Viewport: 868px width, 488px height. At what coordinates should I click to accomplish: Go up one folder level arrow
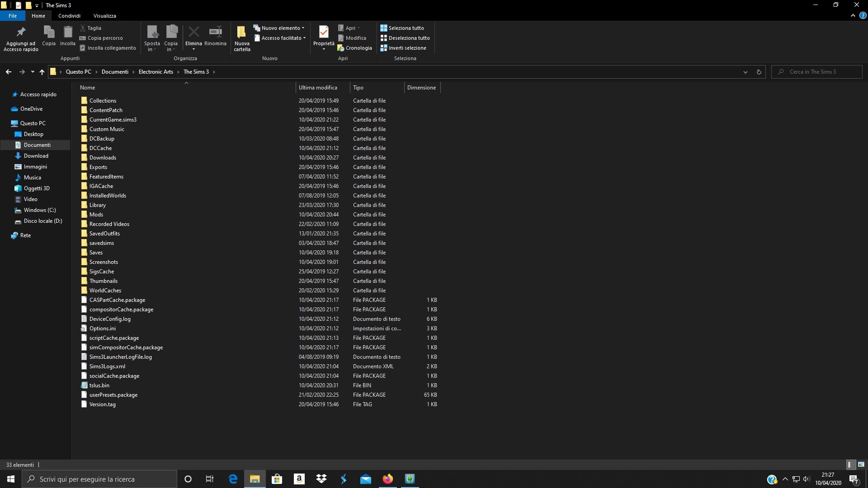click(x=42, y=72)
